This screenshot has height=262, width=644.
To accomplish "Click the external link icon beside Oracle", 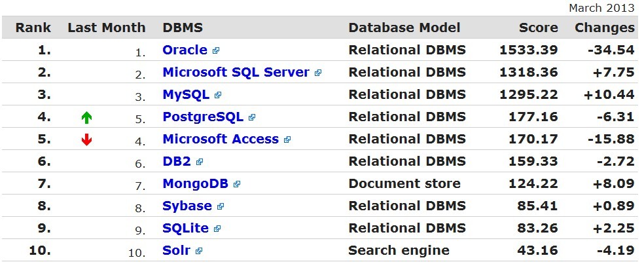I will [x=216, y=50].
